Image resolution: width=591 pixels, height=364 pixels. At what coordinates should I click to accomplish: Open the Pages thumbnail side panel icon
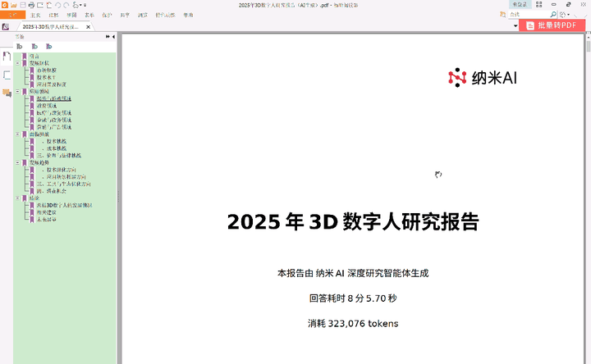point(7,75)
